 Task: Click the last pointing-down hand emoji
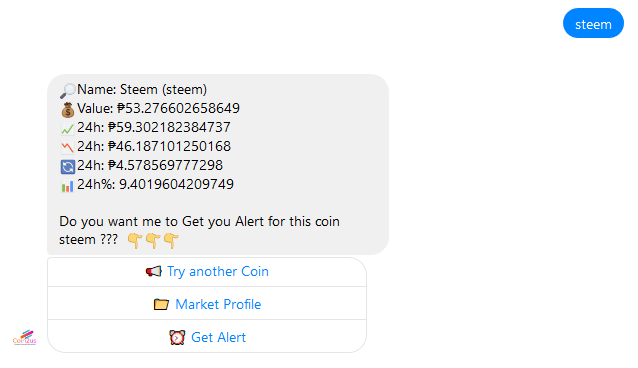tap(171, 241)
